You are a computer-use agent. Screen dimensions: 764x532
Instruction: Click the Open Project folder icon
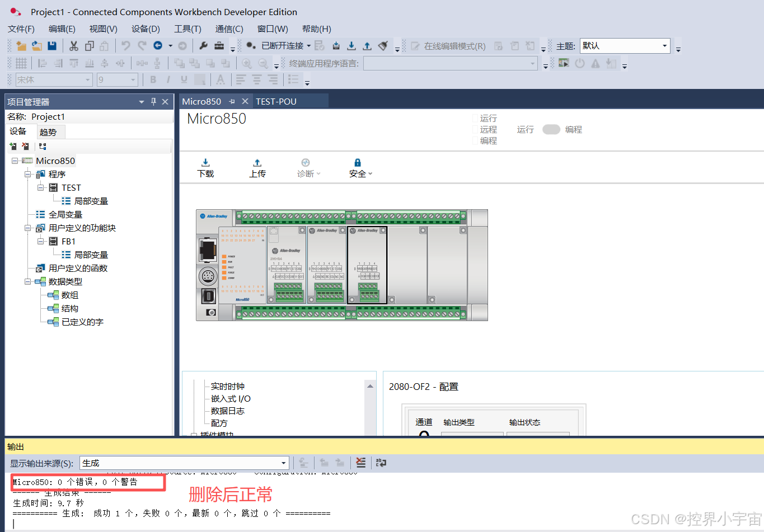tap(37, 46)
